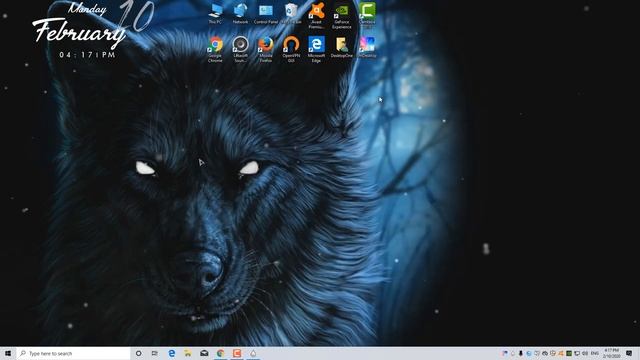Viewport: 640px width, 360px height.
Task: Open the Mail app on the taskbar
Action: tap(204, 353)
